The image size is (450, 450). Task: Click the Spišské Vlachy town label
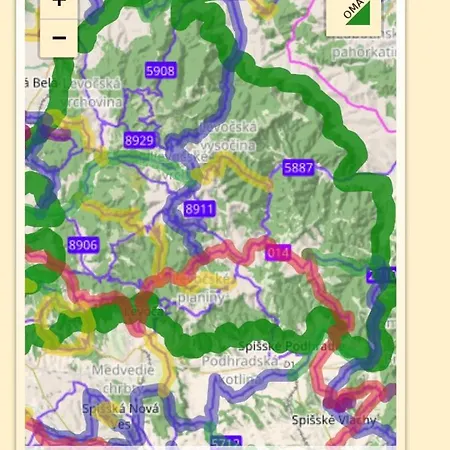(x=334, y=420)
